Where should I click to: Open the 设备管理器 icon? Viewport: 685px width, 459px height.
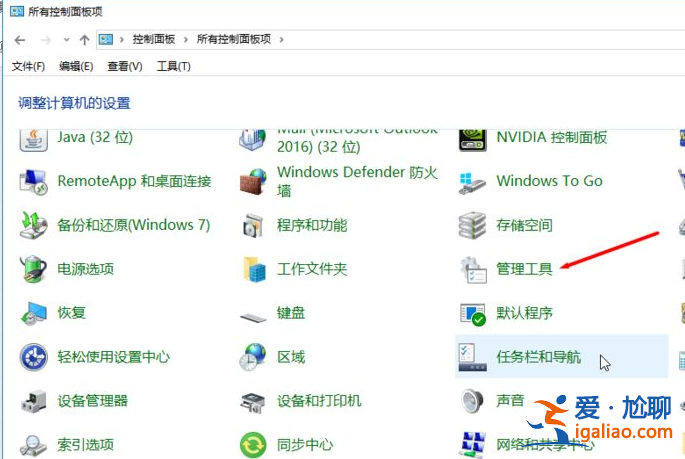click(34, 401)
